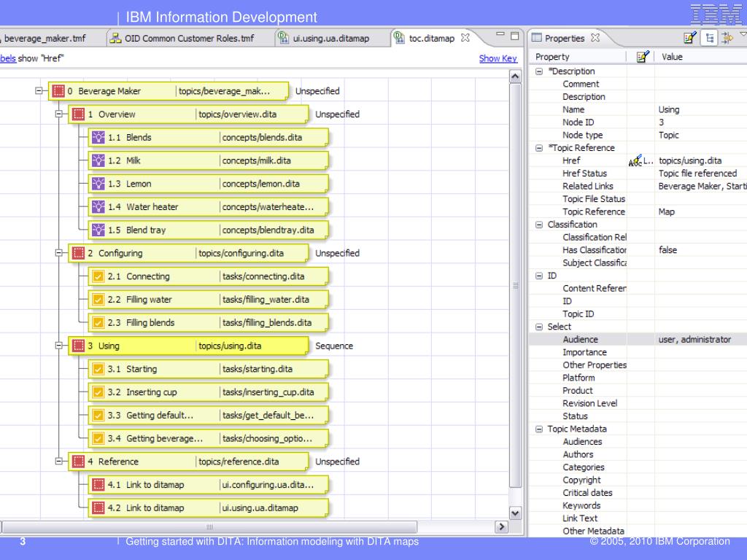
Task: Select the toc.ditamap editor tab
Action: point(432,38)
